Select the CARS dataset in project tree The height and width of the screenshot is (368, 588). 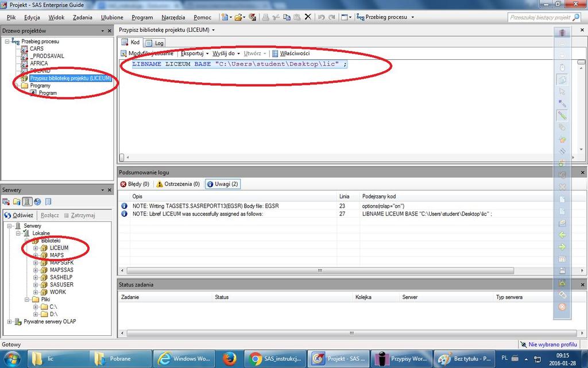[36, 48]
